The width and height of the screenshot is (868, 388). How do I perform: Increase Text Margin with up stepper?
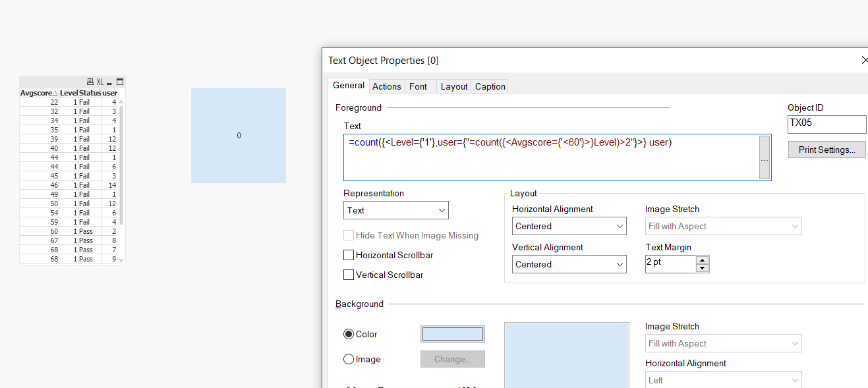tap(703, 260)
